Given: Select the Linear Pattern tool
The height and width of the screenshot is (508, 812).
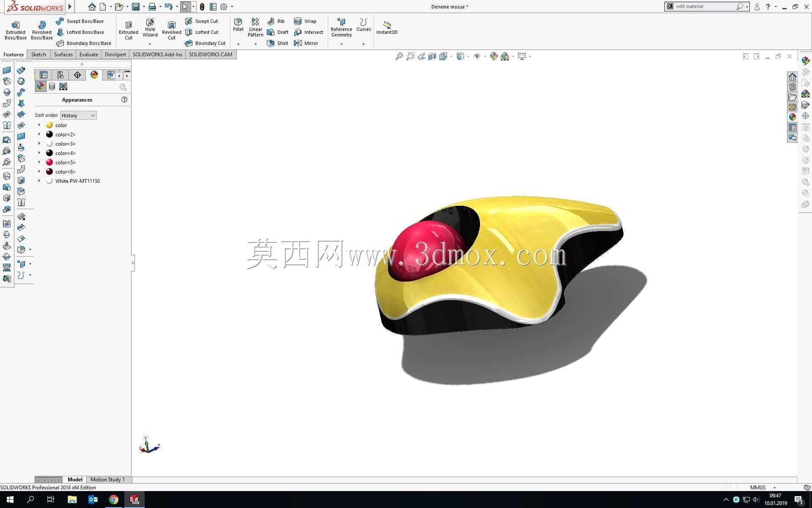Looking at the screenshot, I should [255, 28].
